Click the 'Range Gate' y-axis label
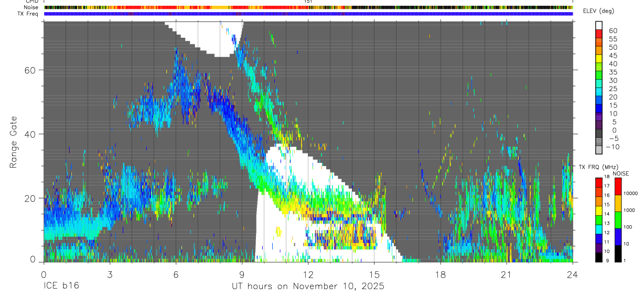The width and height of the screenshot is (644, 297). tap(14, 141)
